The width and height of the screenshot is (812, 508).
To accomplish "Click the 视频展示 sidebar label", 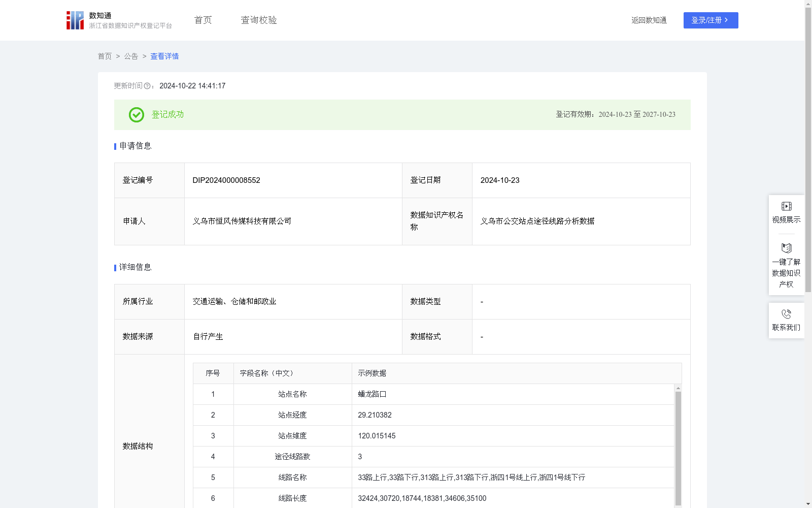I will 787,220.
